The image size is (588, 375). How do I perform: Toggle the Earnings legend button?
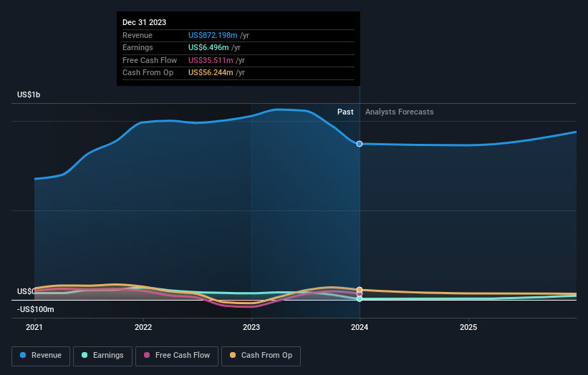click(102, 356)
